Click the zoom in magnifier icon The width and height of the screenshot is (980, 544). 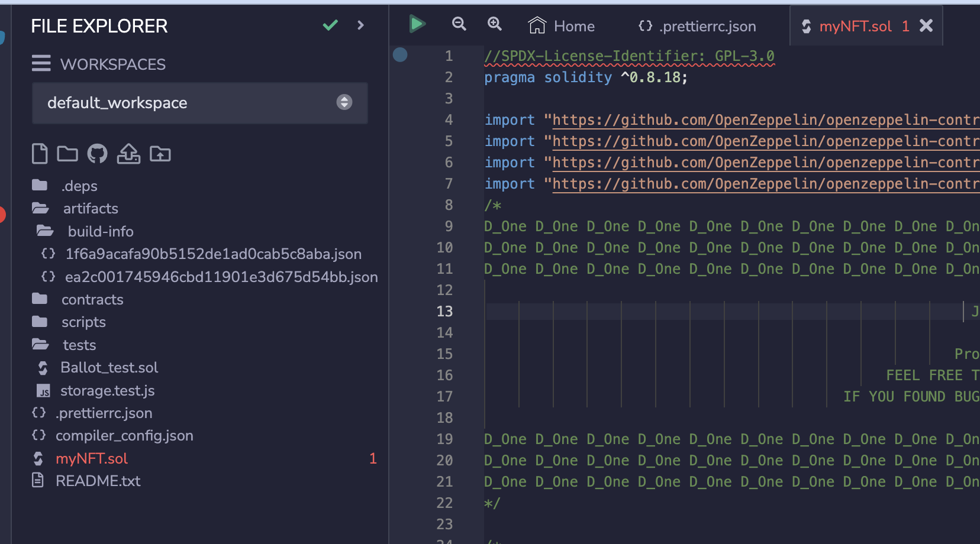(x=494, y=24)
